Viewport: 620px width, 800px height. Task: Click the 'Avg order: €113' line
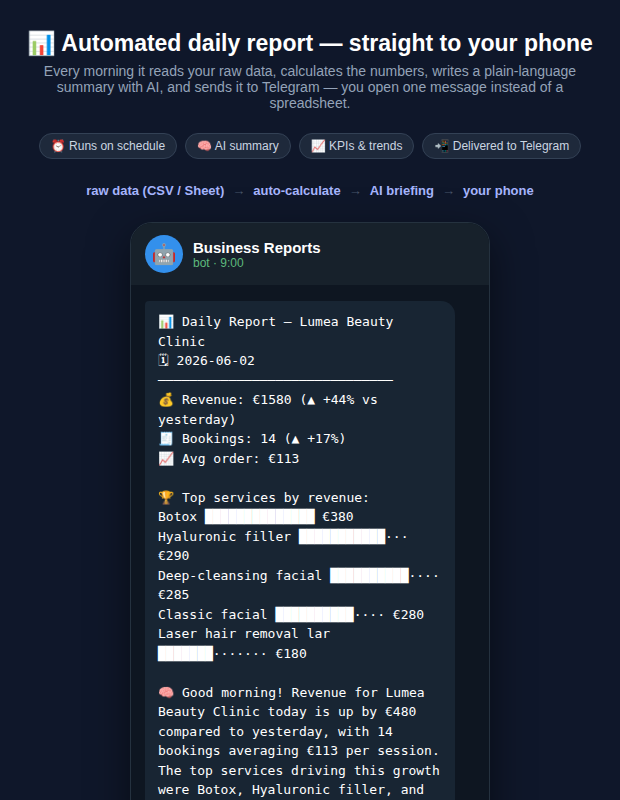pos(240,459)
